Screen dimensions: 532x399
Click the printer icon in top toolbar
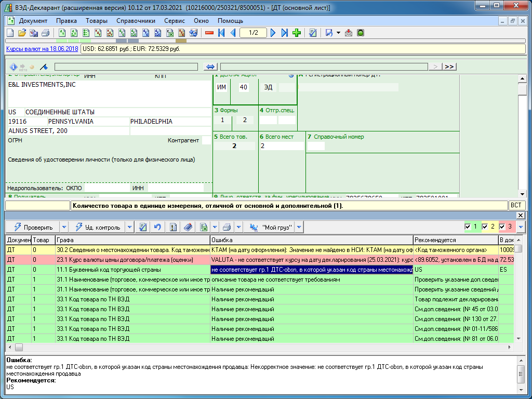(46, 33)
